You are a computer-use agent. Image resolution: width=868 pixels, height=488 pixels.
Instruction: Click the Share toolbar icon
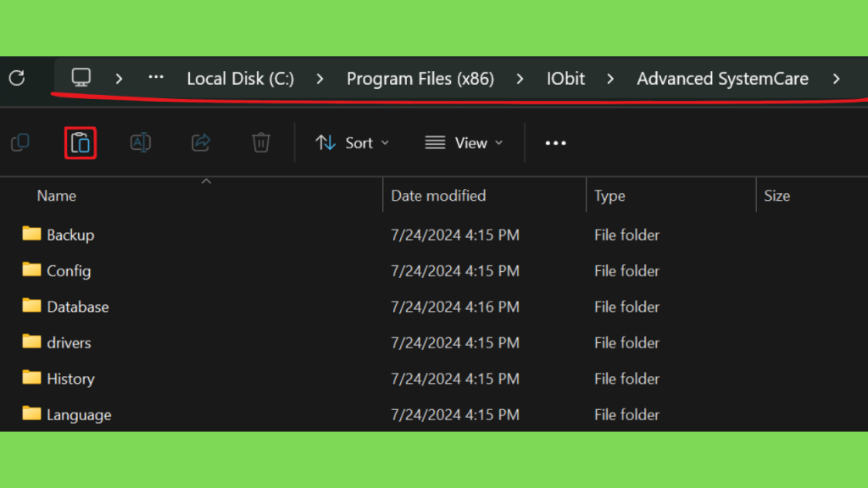pyautogui.click(x=201, y=142)
